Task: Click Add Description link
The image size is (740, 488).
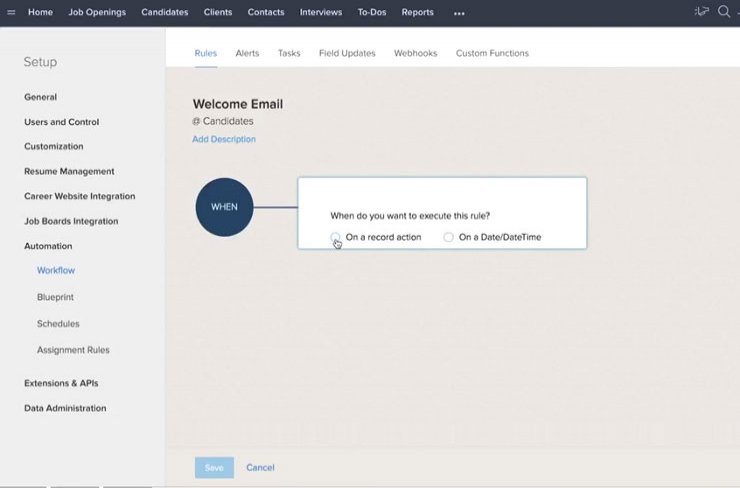Action: 224,139
